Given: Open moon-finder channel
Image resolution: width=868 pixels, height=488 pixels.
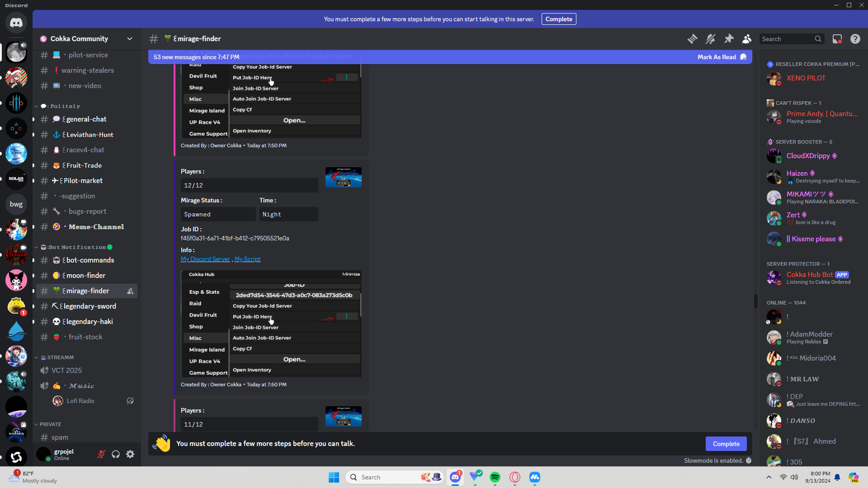Looking at the screenshot, I should coord(87,276).
